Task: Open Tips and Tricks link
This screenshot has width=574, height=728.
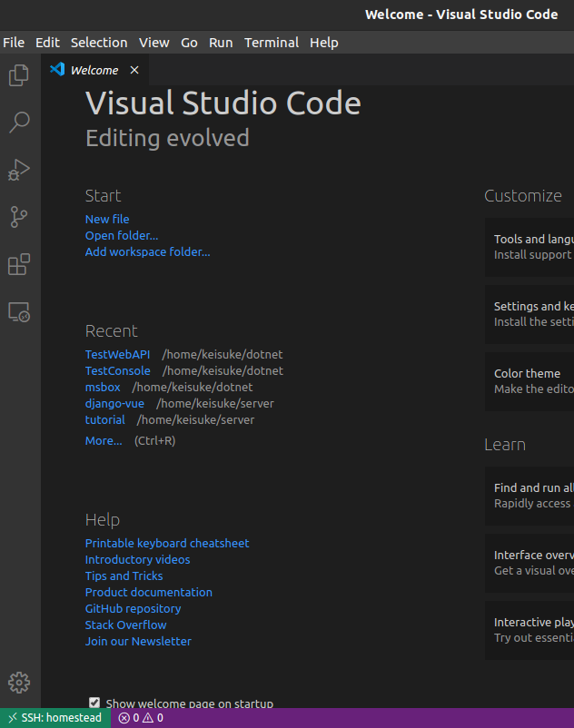Action: tap(124, 576)
